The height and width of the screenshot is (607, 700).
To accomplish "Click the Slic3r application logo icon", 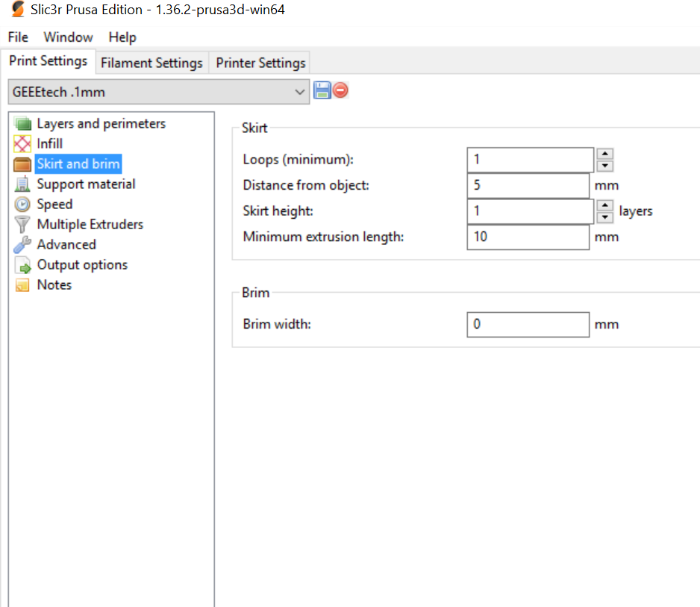I will click(18, 9).
